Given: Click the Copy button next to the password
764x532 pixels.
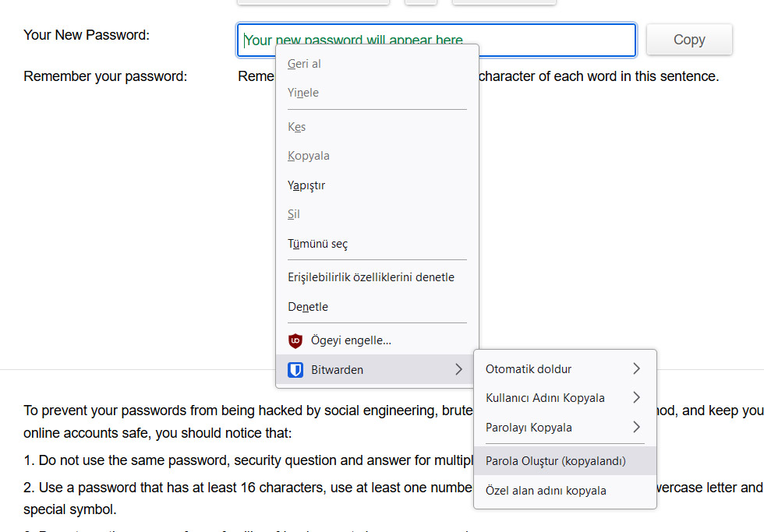Looking at the screenshot, I should click(688, 39).
